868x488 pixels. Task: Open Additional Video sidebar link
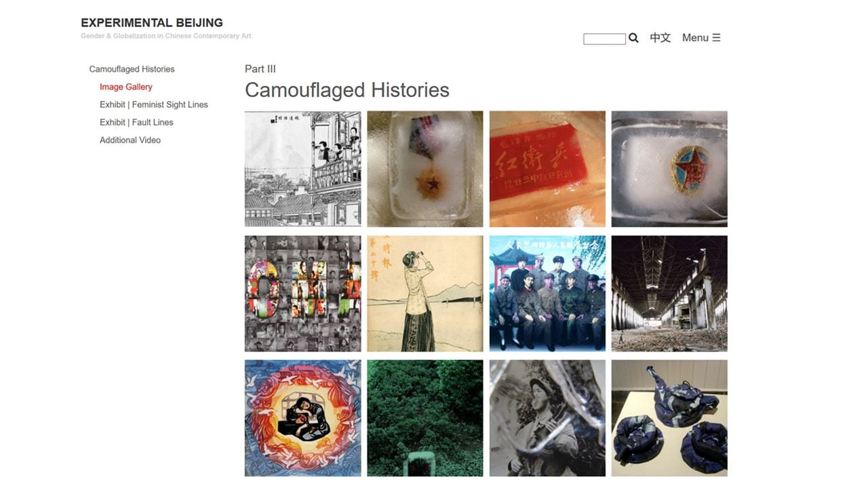(130, 140)
